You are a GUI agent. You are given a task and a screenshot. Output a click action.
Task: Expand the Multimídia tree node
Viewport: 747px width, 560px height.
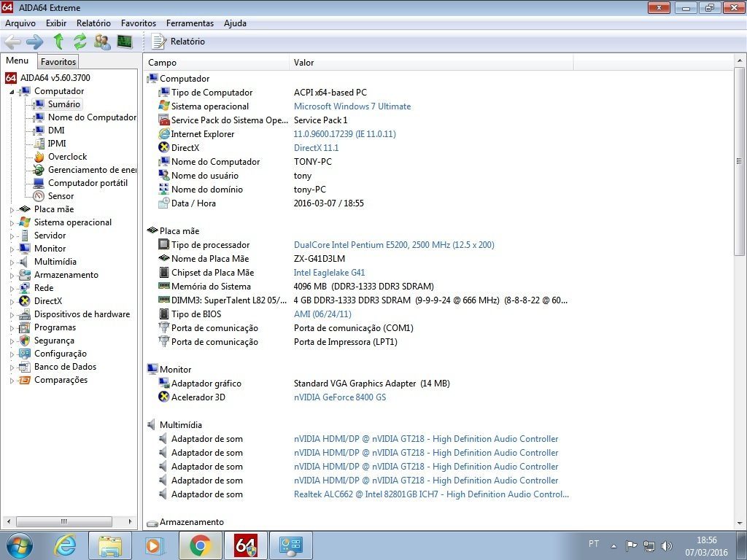(12, 262)
